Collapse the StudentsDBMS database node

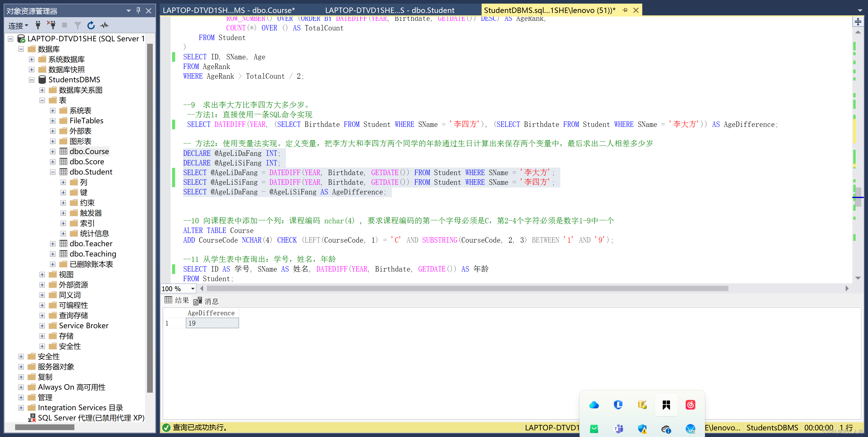[x=31, y=80]
